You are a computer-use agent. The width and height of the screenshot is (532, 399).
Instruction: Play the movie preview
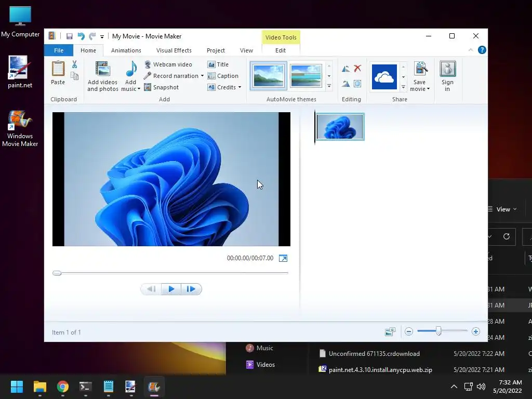pos(171,289)
